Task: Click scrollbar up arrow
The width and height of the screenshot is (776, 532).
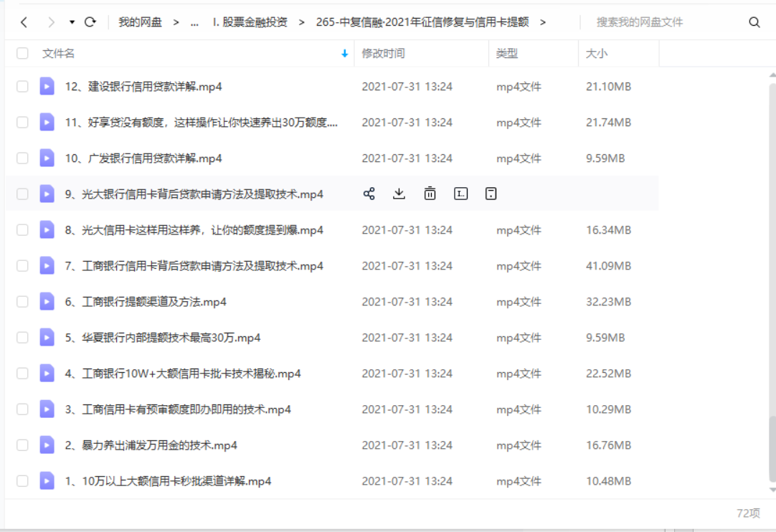Action: coord(772,75)
